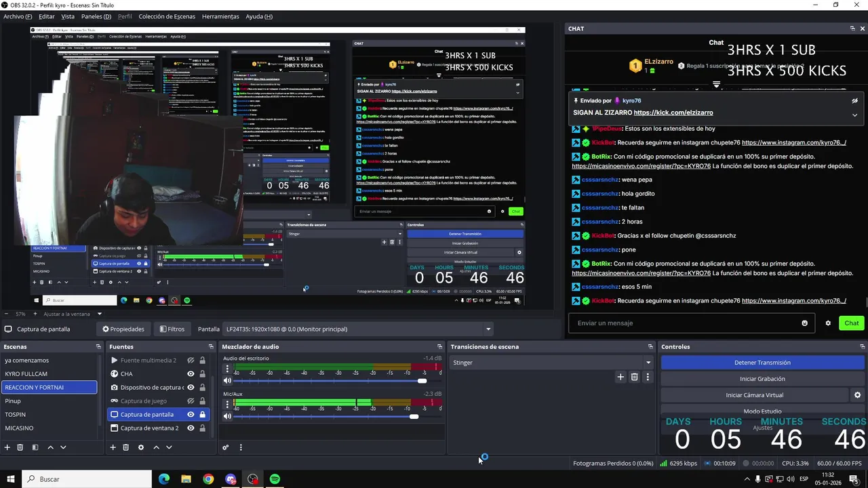
Task: Open advanced audio properties gears icon
Action: pos(226,447)
